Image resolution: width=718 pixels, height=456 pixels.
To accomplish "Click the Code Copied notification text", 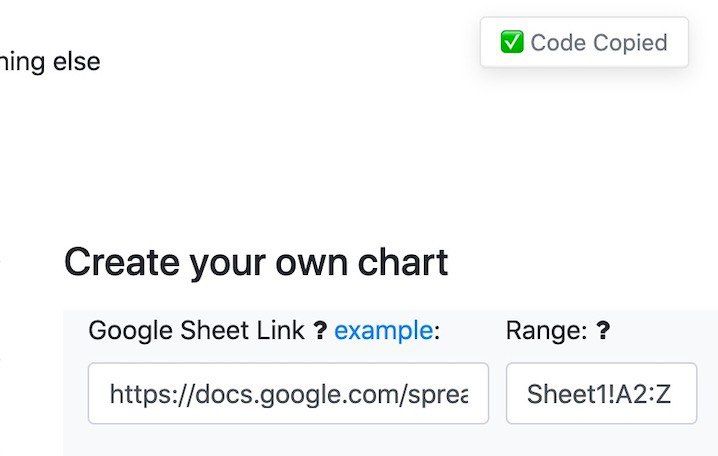I will click(598, 42).
